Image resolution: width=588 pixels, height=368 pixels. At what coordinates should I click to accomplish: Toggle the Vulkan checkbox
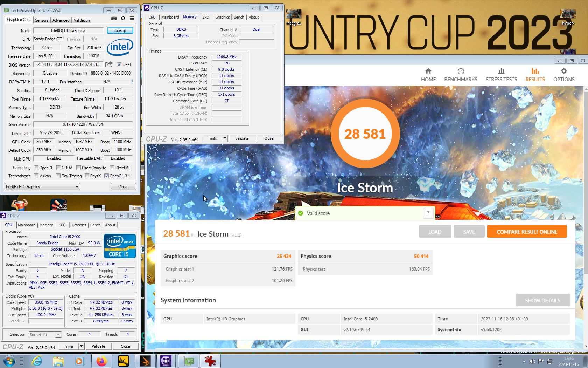36,176
